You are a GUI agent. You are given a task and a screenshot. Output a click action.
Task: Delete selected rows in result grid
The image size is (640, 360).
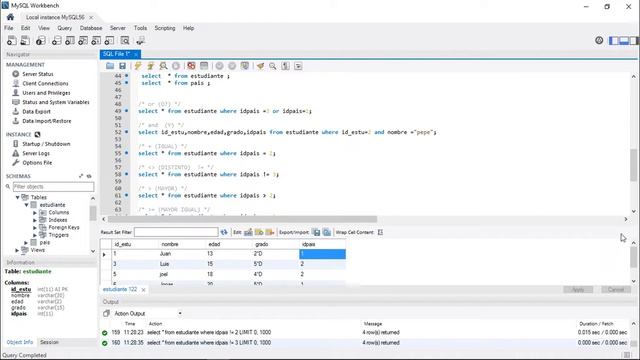click(269, 232)
